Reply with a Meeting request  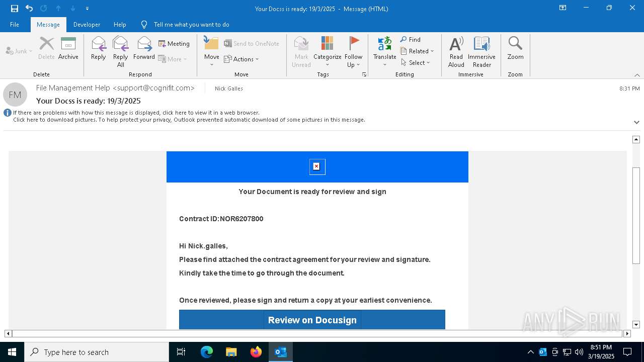174,44
